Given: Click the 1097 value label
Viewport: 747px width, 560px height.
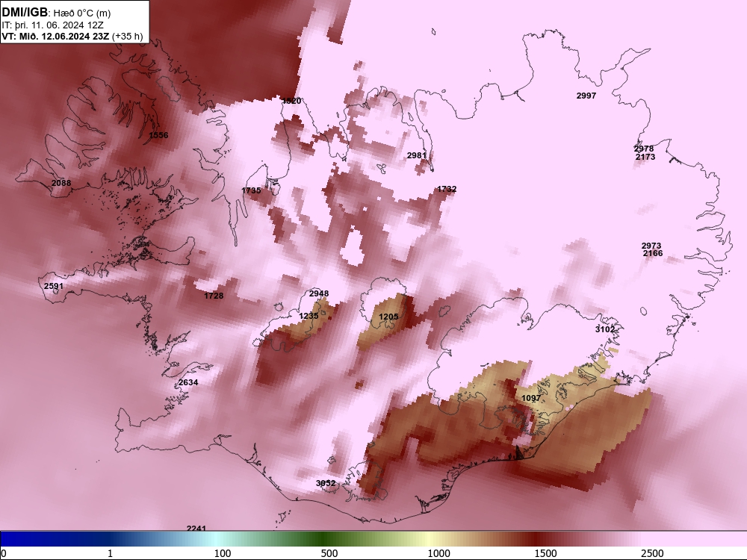Looking at the screenshot, I should pyautogui.click(x=531, y=398).
